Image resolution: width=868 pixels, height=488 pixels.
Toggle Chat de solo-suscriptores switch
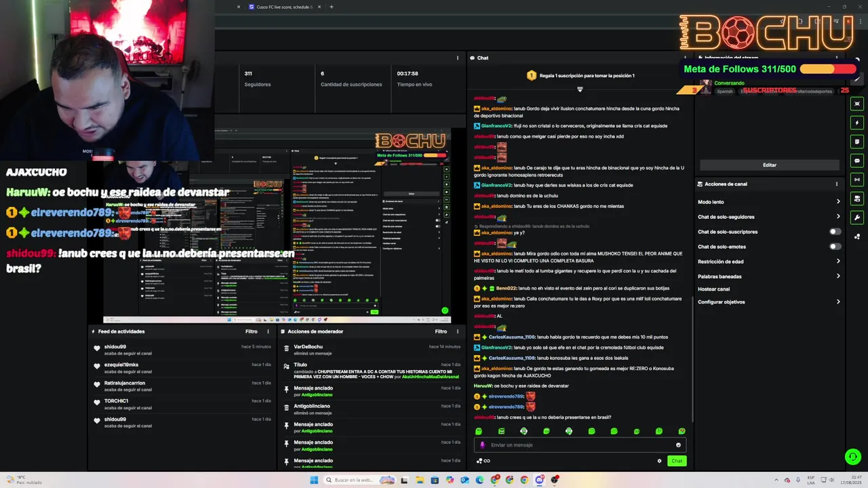835,232
